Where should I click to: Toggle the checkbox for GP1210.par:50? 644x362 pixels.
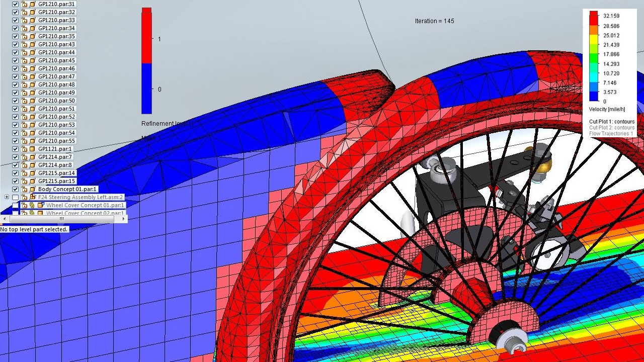point(15,101)
